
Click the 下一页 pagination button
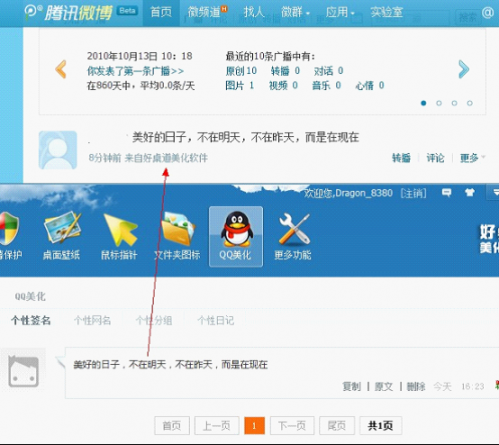tap(292, 426)
